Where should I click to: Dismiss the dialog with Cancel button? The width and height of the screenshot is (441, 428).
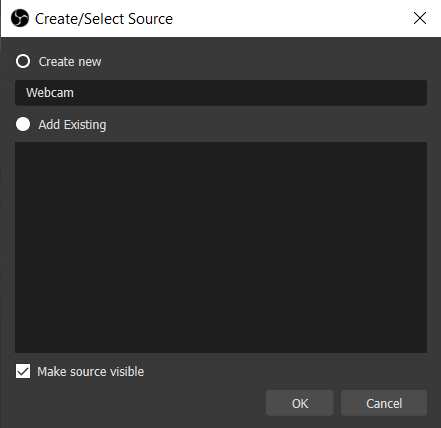(384, 403)
